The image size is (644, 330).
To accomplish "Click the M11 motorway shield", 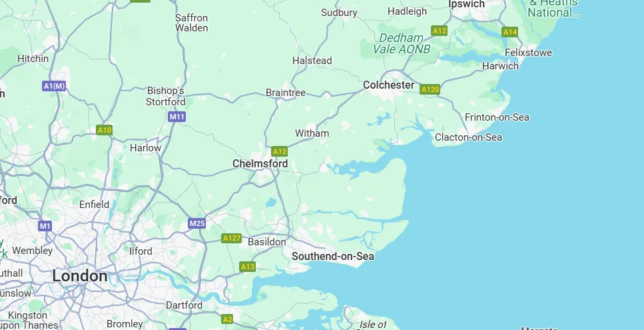I will 177,117.
